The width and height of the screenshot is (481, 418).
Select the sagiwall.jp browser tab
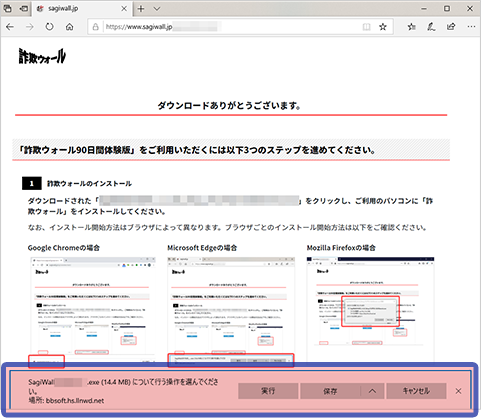pyautogui.click(x=82, y=9)
